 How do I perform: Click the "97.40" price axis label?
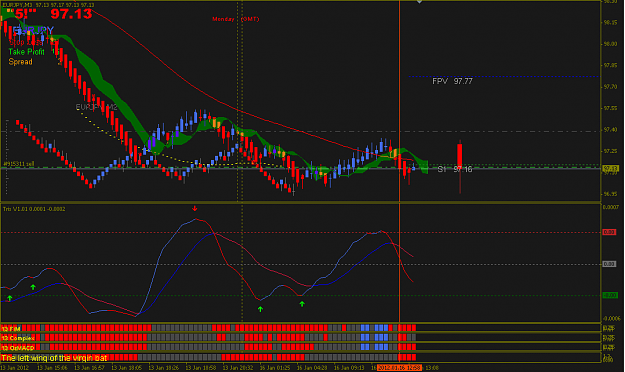click(610, 130)
